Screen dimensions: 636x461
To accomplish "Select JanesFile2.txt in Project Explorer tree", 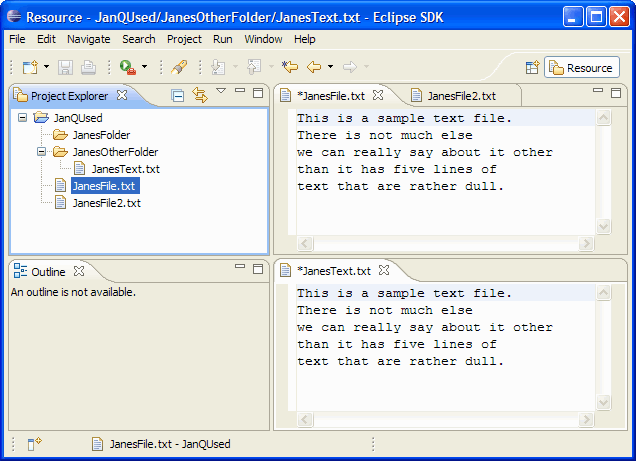I will 107,203.
